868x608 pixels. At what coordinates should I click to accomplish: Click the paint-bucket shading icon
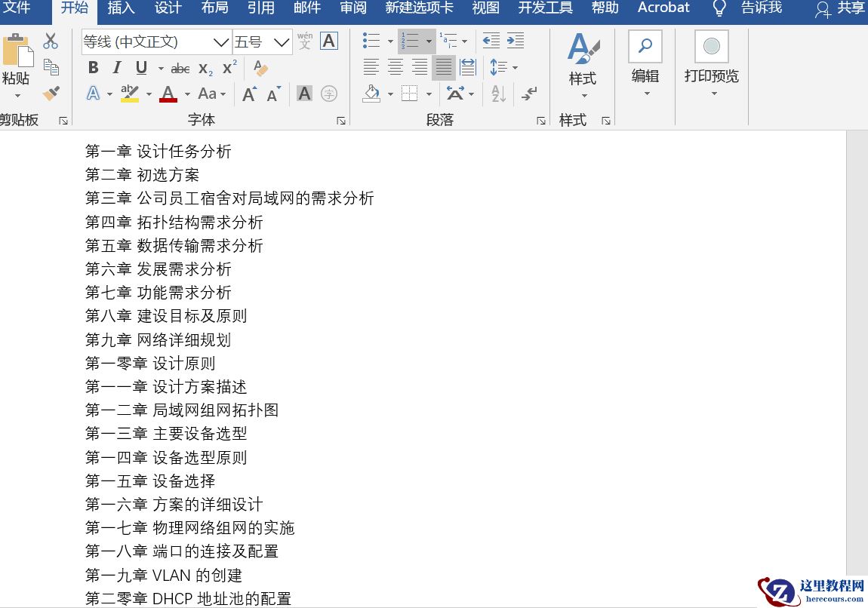coord(371,94)
